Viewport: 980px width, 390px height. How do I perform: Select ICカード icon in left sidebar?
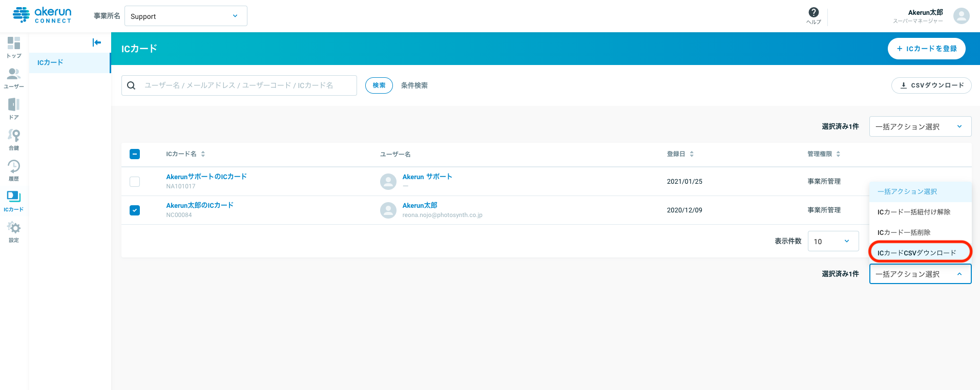tap(14, 201)
